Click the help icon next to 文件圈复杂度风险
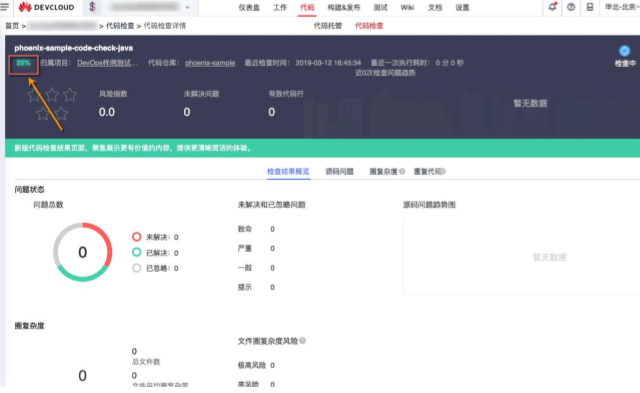Viewport: 640px width, 393px height. pos(302,341)
